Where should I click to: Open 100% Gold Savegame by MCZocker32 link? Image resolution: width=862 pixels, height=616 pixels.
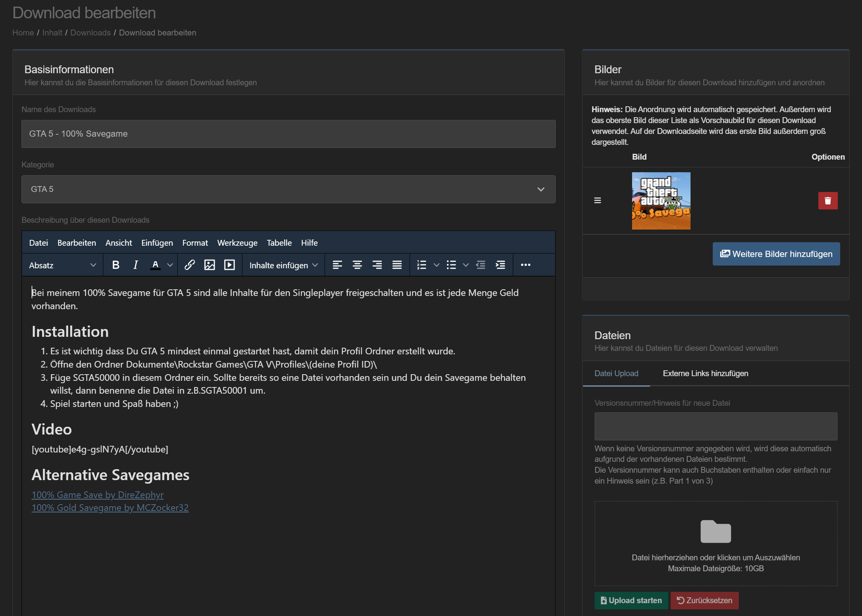click(x=110, y=508)
